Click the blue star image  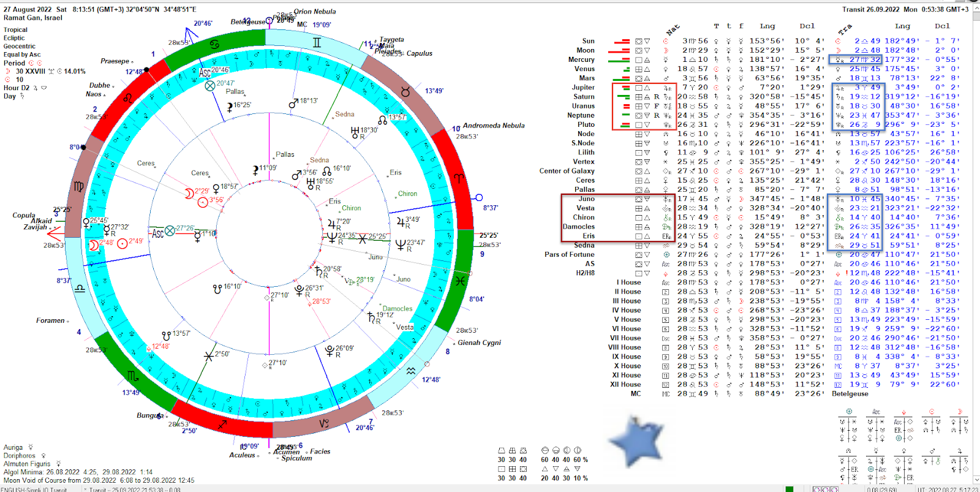click(636, 439)
